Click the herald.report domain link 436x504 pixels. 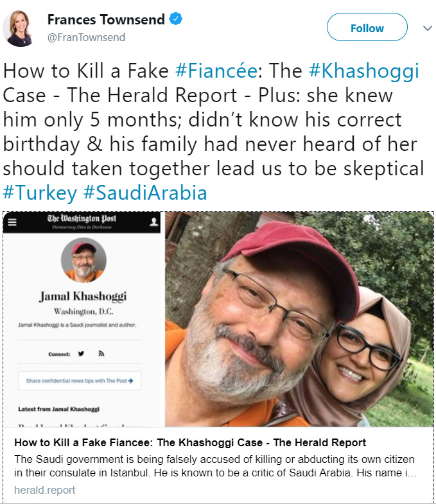pos(44,490)
